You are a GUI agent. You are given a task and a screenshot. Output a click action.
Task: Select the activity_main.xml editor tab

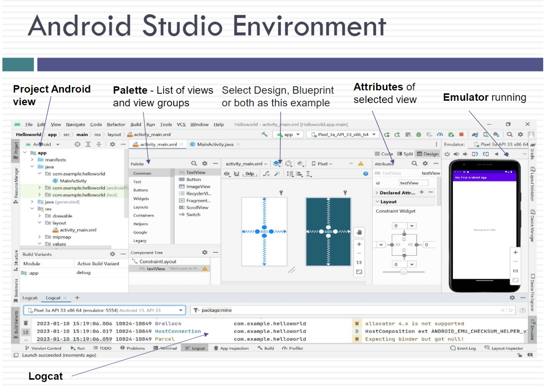tap(158, 144)
